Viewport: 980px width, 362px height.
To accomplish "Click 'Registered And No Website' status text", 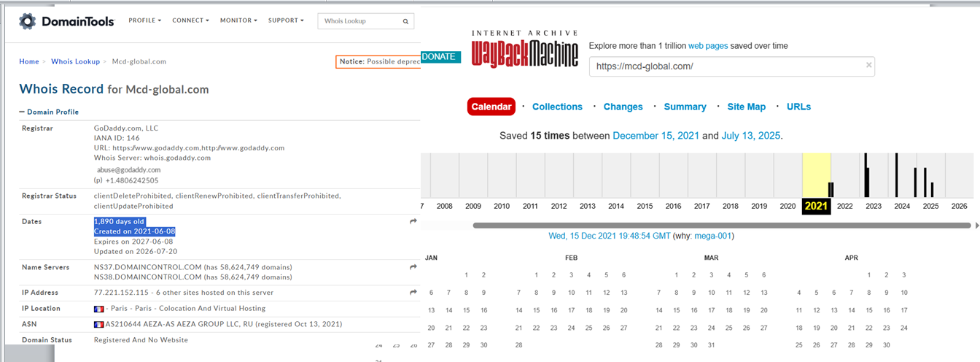I will [141, 339].
